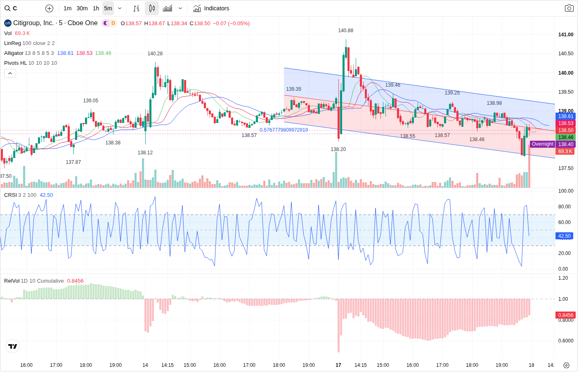Open Citigroup, Inc. symbol title
586x392 pixels.
(x=55, y=23)
